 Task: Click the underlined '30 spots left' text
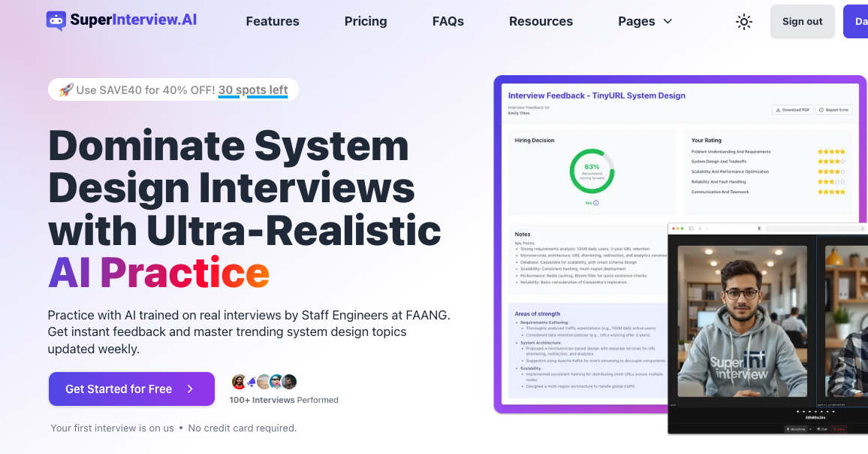[253, 89]
